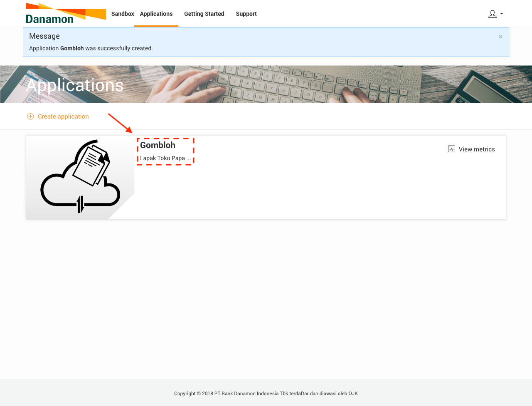Select the Applications tab in navigation
532x406 pixels.
[x=156, y=14]
